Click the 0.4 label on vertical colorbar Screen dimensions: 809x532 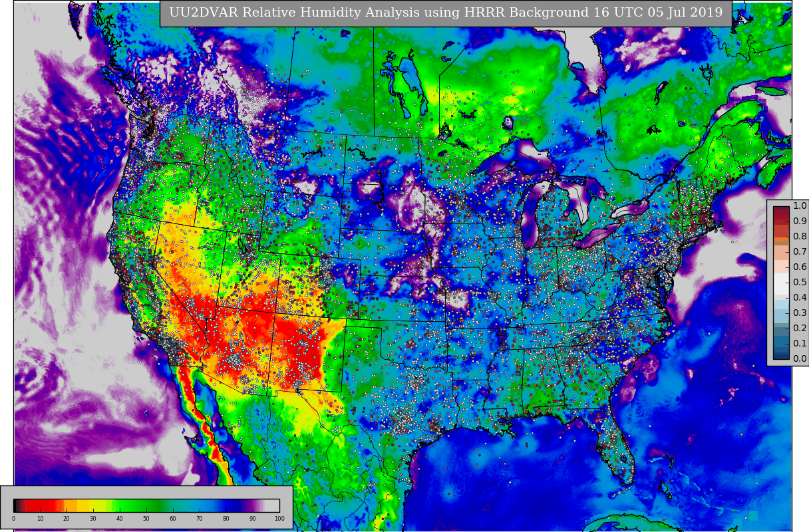coord(800,298)
